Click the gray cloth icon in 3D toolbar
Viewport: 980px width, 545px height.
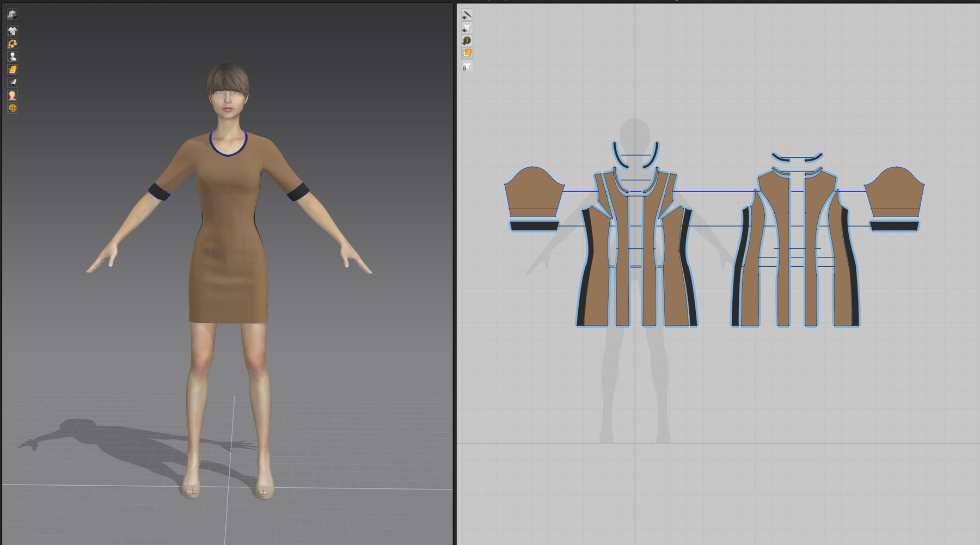click(x=12, y=82)
